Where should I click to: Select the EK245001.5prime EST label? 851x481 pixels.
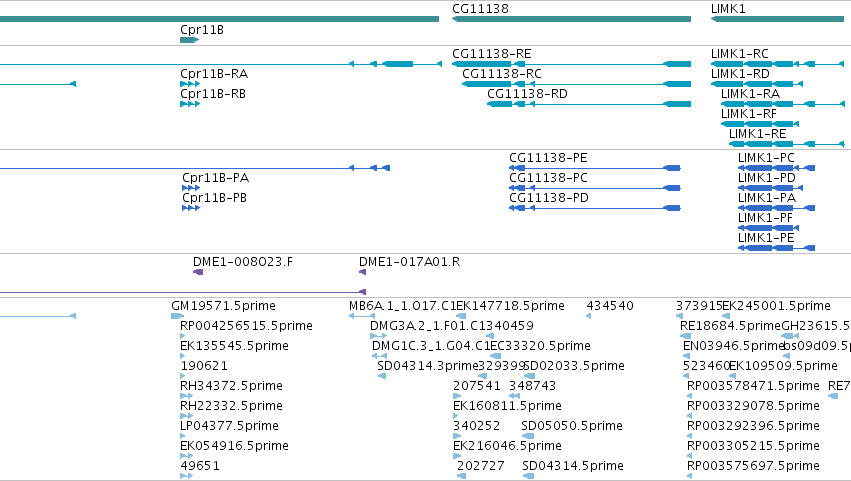(x=777, y=306)
